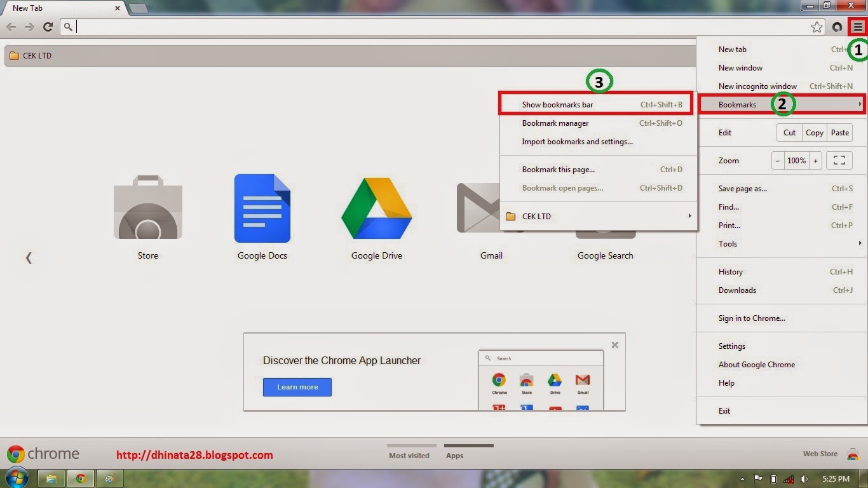Screen dimensions: 868x488
Task: Click the bookmark star in address bar
Action: pos(817,27)
